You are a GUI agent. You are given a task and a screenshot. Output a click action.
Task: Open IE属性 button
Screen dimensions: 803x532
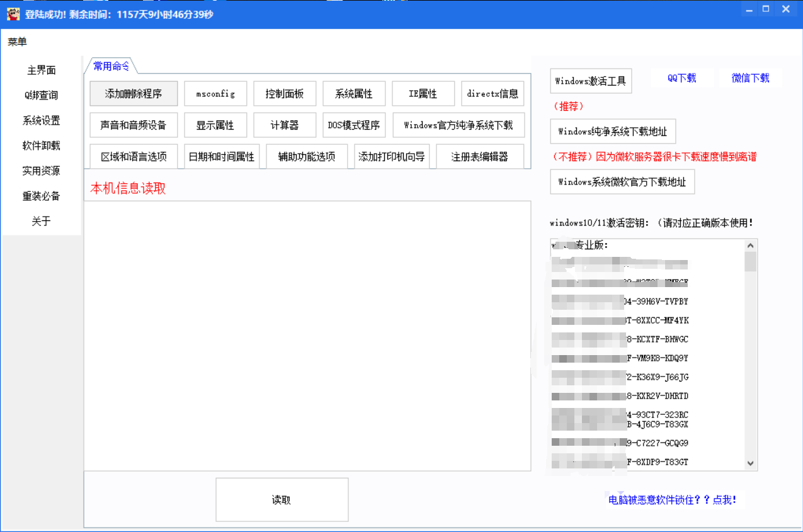[423, 94]
